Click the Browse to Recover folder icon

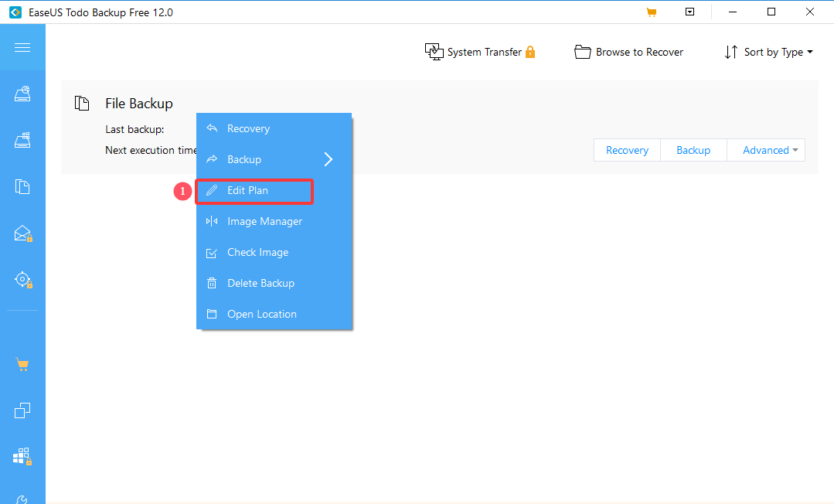point(583,52)
